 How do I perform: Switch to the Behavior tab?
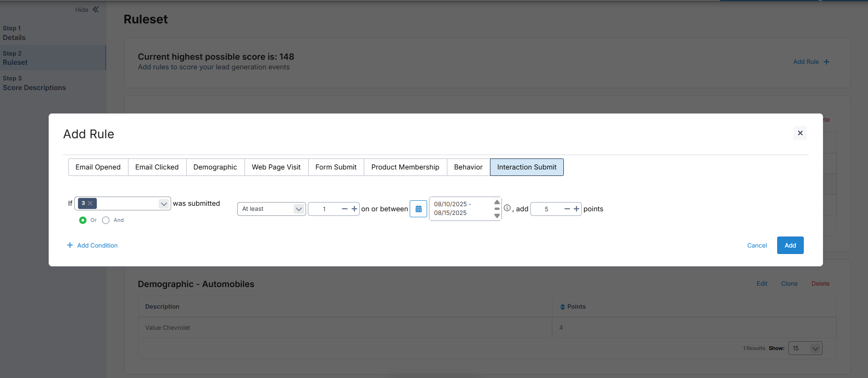point(468,167)
